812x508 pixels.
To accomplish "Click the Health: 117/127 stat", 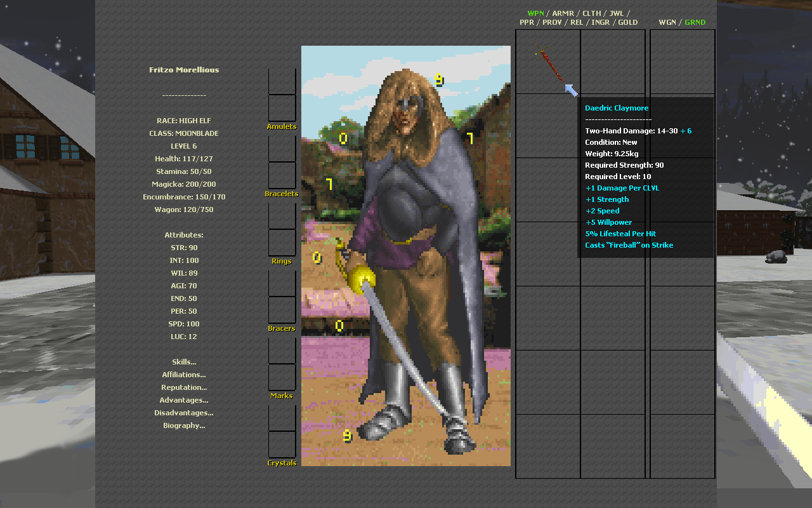I will click(184, 159).
